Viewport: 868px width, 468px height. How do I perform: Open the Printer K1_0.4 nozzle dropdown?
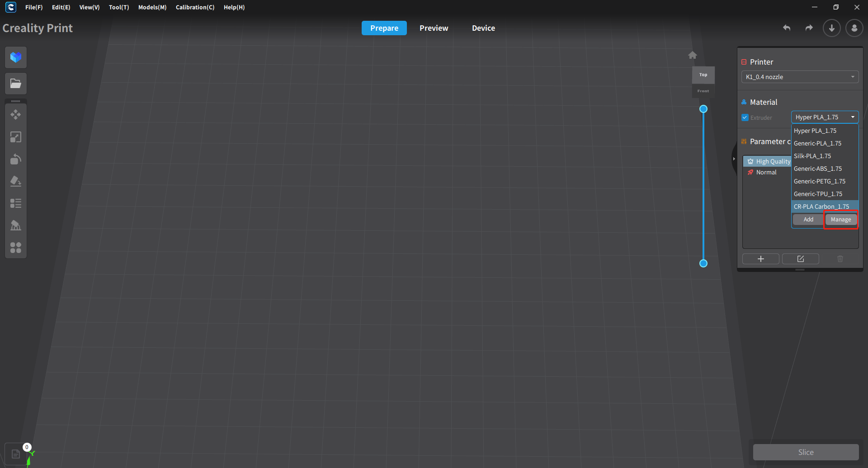pos(800,77)
